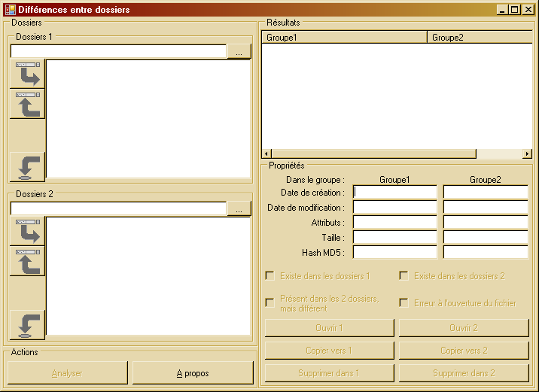The image size is (539, 392).
Task: Open the browse '...' button for Dossiers 2
Action: pyautogui.click(x=239, y=209)
